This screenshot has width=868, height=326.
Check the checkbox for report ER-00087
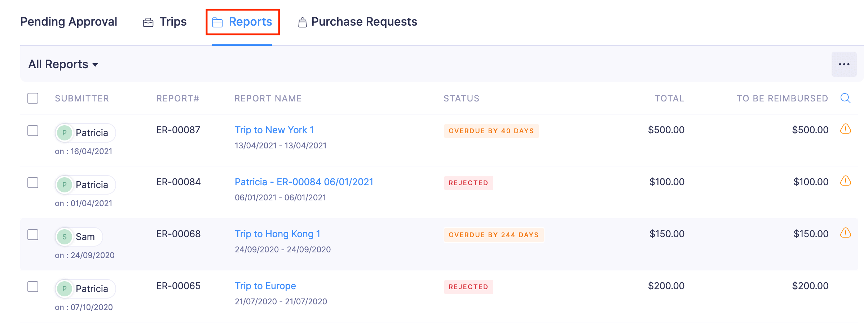(32, 131)
